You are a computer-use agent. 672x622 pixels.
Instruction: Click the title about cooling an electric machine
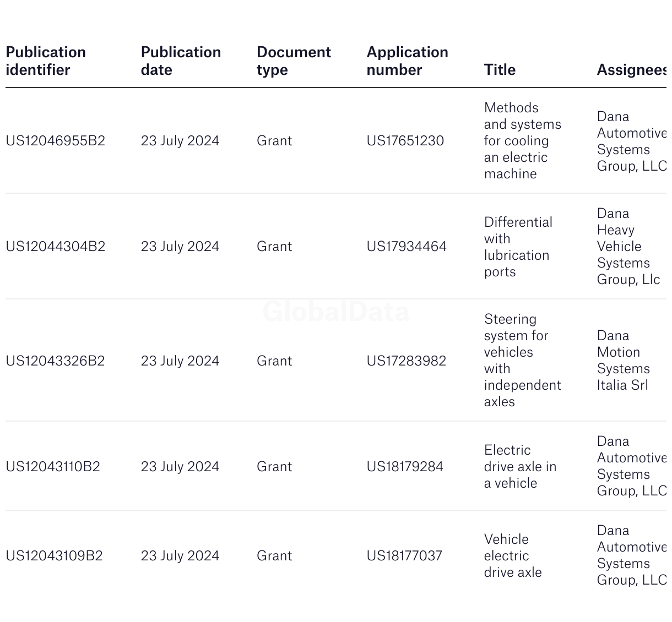(522, 141)
